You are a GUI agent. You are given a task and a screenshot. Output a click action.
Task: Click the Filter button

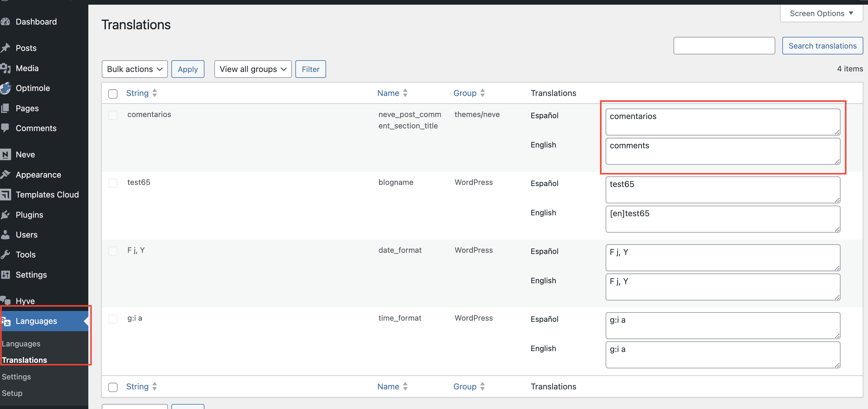click(310, 69)
